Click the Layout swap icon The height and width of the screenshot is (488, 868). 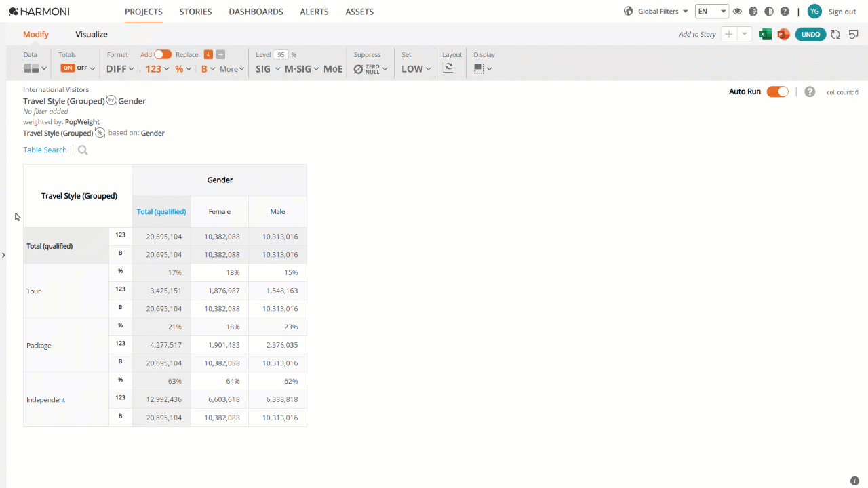pos(448,68)
